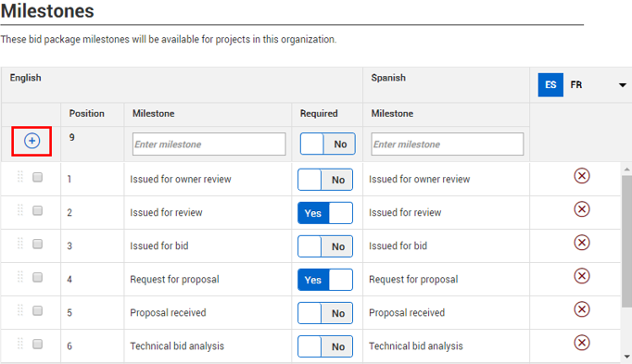Click drag handle for Request for proposal row

pyautogui.click(x=20, y=277)
